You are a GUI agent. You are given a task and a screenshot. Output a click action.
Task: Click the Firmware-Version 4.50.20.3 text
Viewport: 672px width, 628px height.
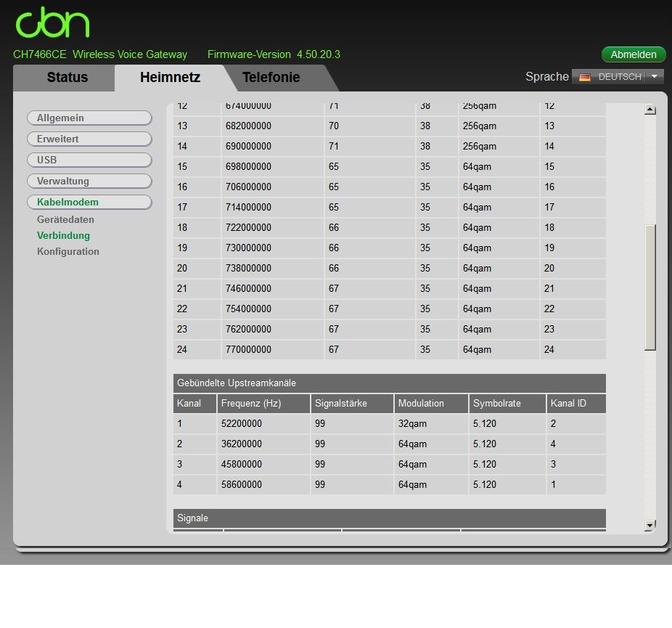click(x=274, y=54)
